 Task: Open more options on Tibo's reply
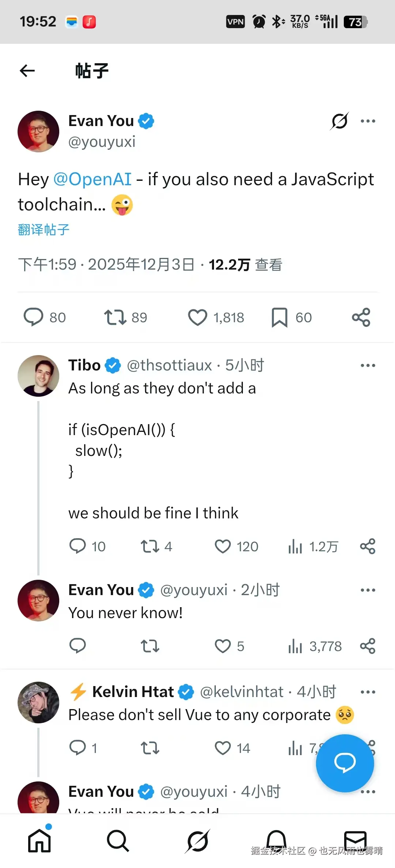(368, 365)
